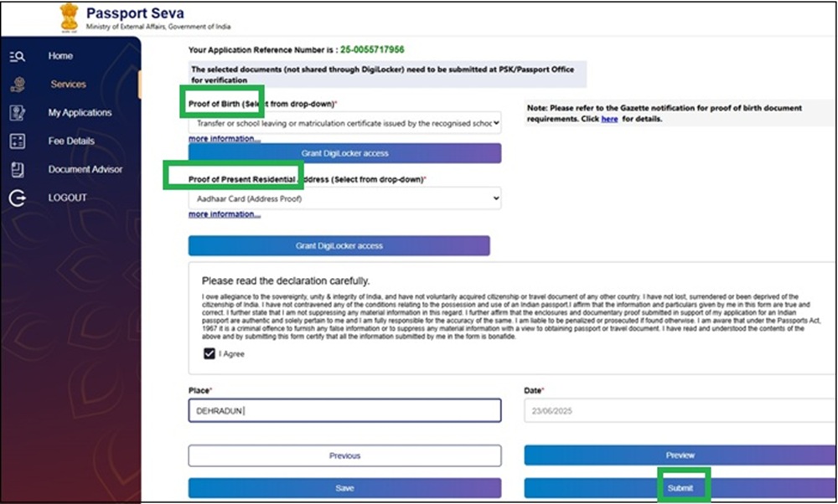Open Fee Details section

tap(71, 141)
